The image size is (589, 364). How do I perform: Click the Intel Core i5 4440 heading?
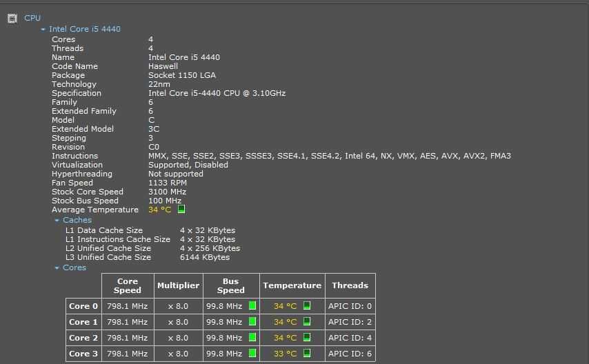click(x=85, y=29)
